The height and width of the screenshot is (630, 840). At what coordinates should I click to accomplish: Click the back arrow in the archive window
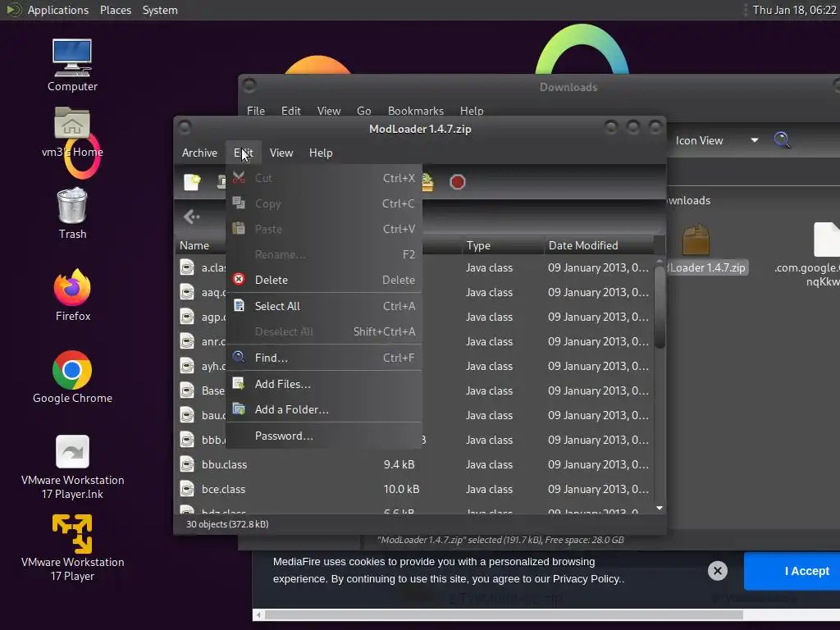pos(191,217)
